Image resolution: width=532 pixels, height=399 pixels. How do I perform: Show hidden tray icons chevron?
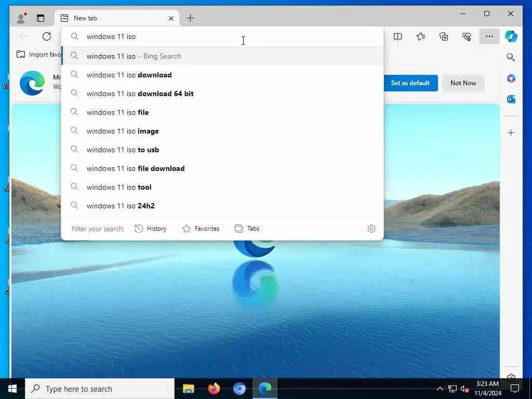tap(440, 389)
